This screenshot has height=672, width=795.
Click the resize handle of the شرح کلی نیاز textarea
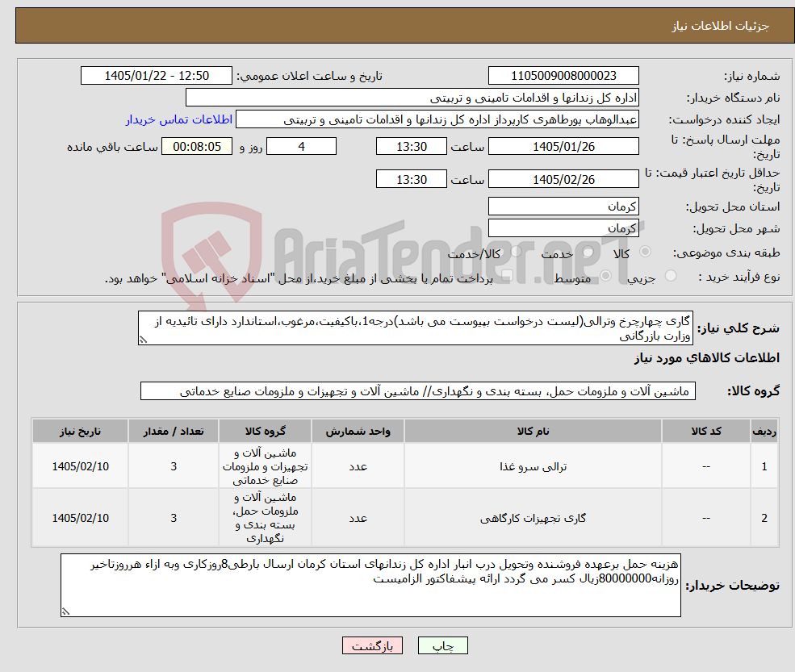[x=143, y=340]
